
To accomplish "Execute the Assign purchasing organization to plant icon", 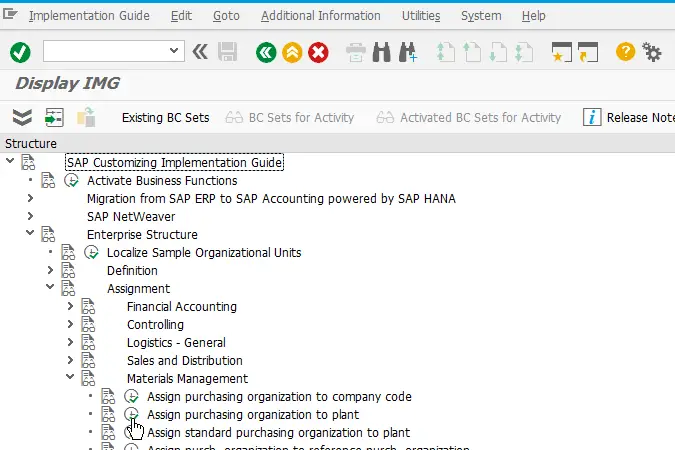I will tap(131, 414).
